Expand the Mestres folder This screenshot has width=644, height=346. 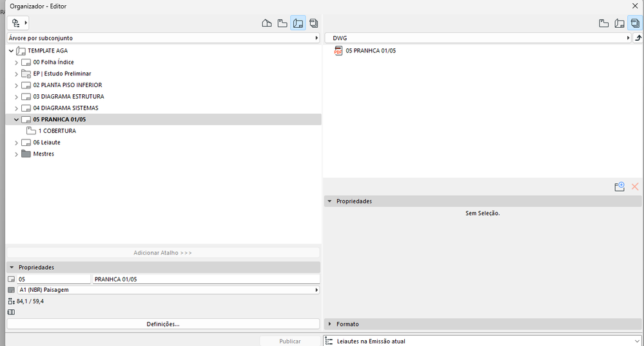coord(16,154)
